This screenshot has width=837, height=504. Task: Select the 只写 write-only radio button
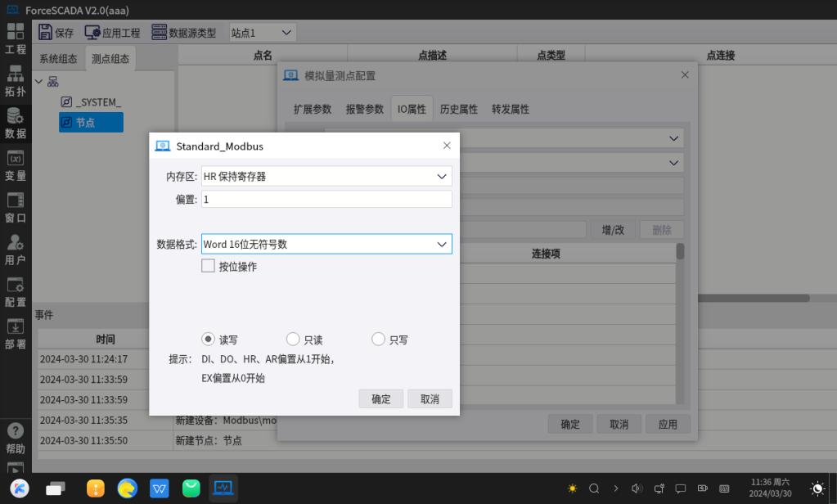pos(378,340)
